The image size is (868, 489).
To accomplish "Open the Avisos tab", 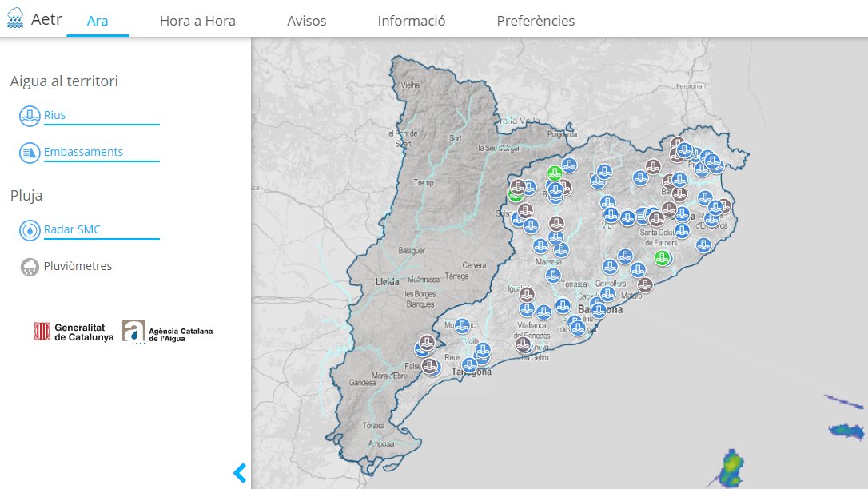I will click(307, 21).
